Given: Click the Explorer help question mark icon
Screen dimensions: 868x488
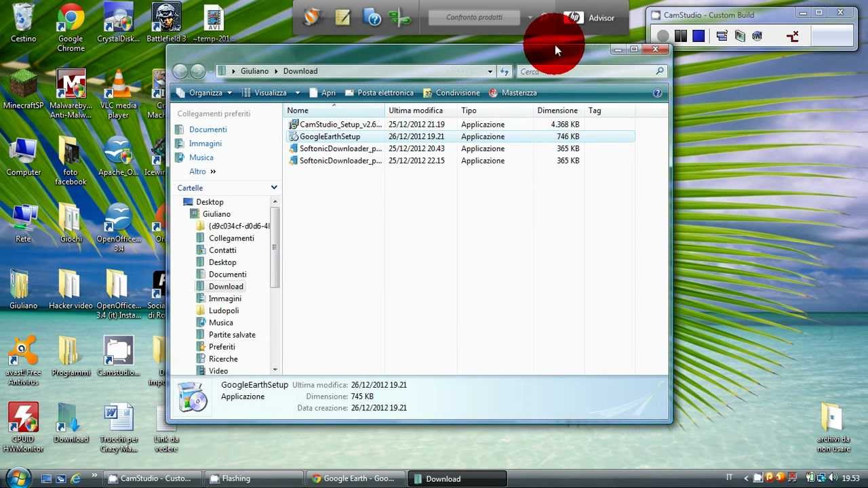Looking at the screenshot, I should 657,93.
